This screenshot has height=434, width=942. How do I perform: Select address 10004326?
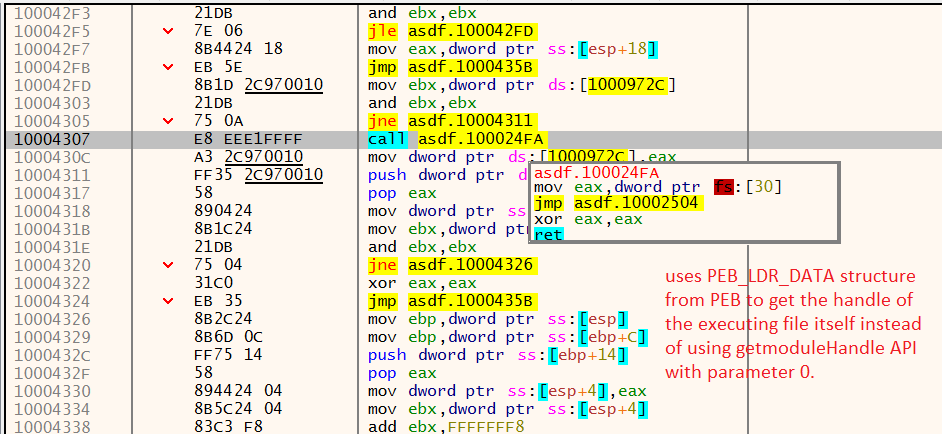pos(52,319)
